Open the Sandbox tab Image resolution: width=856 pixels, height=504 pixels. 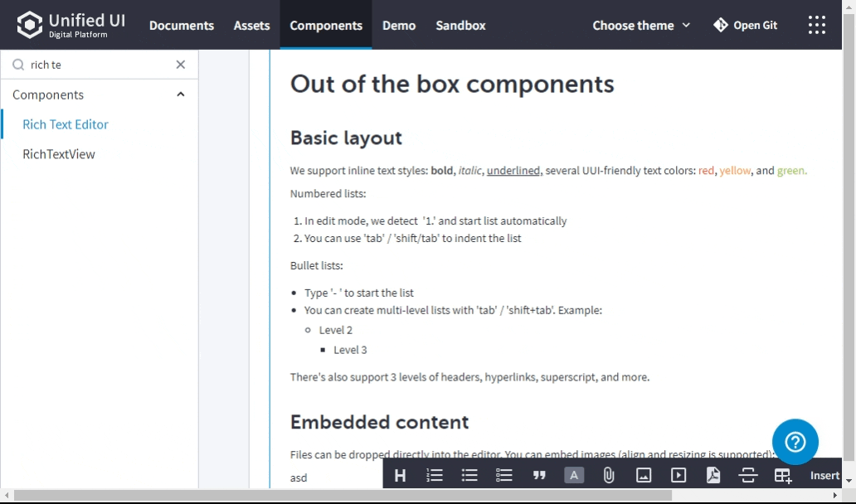(x=460, y=25)
